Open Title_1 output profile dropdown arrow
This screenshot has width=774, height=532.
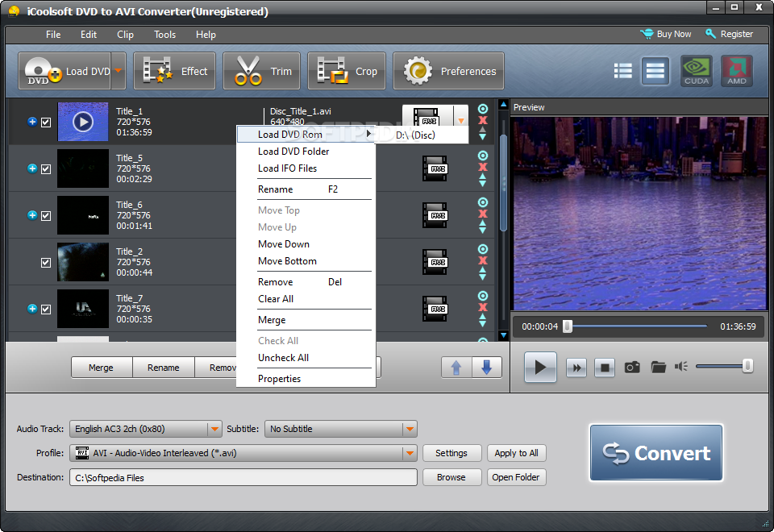coord(461,121)
